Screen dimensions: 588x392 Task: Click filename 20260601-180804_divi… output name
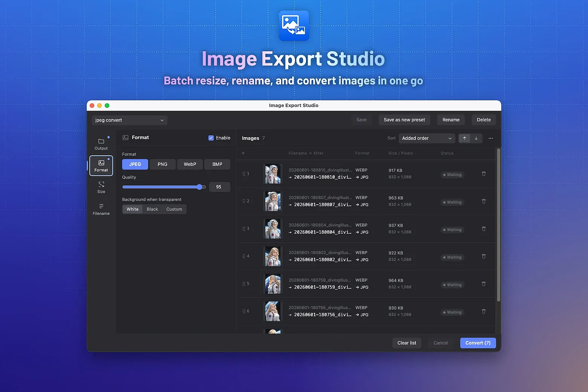click(x=323, y=232)
